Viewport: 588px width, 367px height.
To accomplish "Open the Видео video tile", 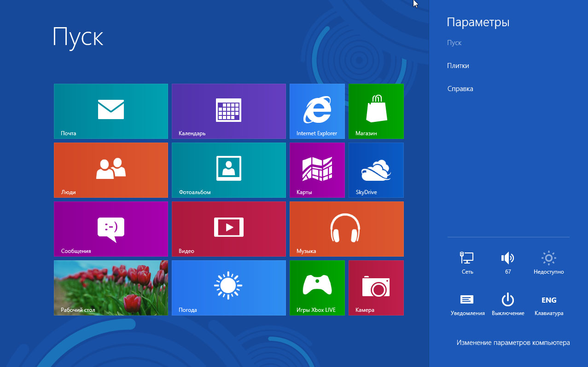I will tap(229, 229).
